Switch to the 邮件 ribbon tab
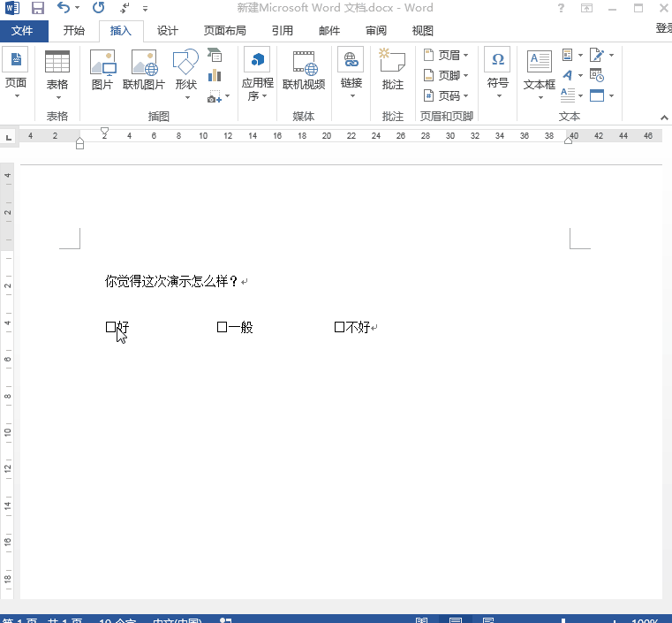Viewport: 672px width, 623px height. (x=329, y=30)
